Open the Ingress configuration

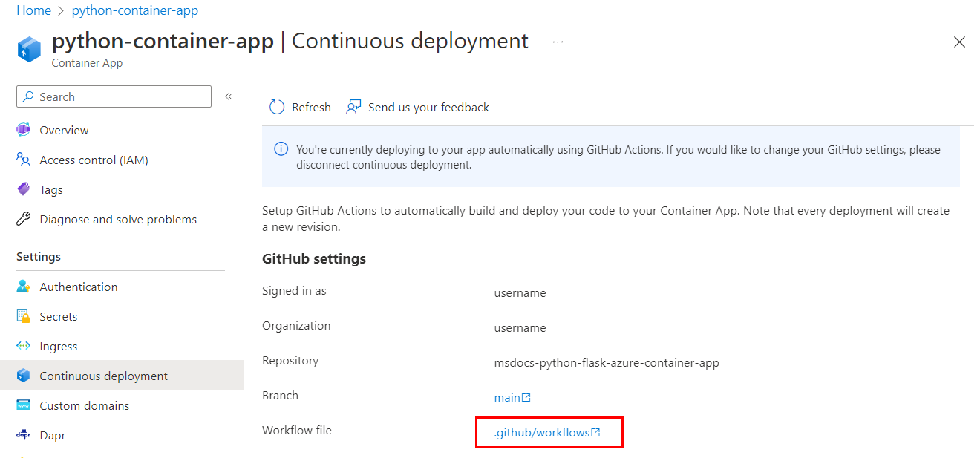58,346
